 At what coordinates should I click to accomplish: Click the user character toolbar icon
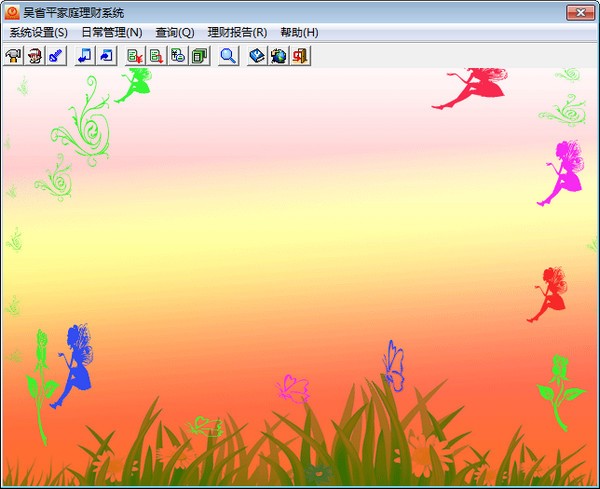tap(35, 56)
